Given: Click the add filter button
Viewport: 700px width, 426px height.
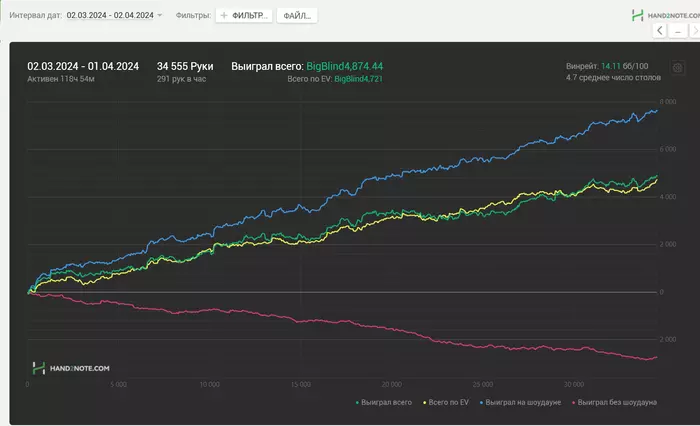Looking at the screenshot, I should (x=244, y=16).
